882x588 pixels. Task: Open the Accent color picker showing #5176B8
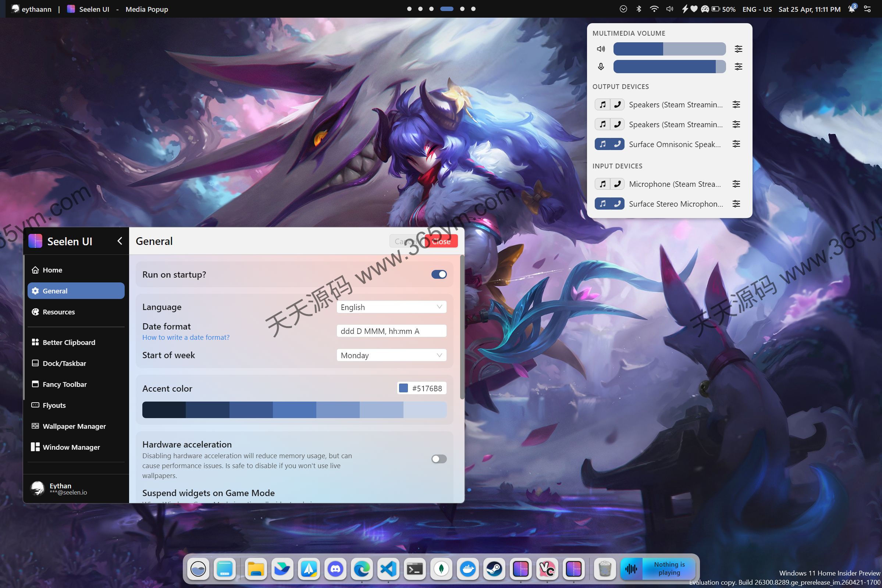pos(422,388)
